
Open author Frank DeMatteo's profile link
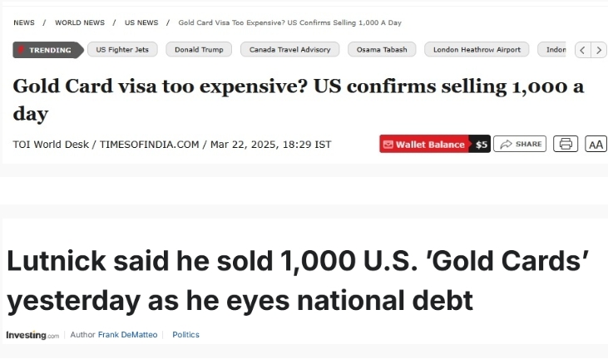click(127, 335)
